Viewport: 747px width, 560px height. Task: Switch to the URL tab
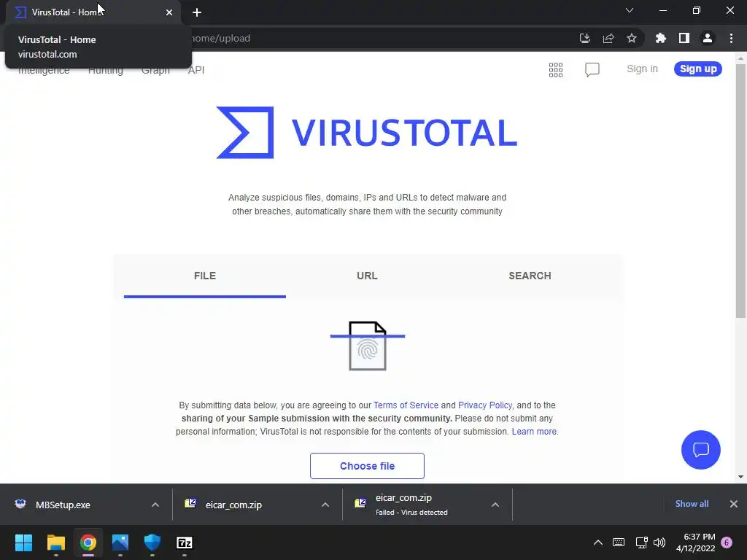368,276
